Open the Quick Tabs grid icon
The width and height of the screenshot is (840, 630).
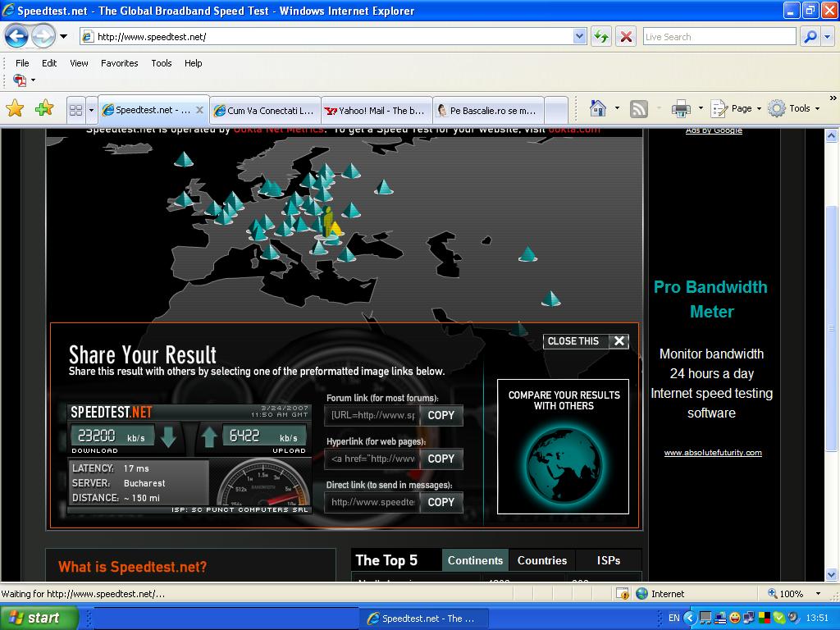click(x=75, y=109)
